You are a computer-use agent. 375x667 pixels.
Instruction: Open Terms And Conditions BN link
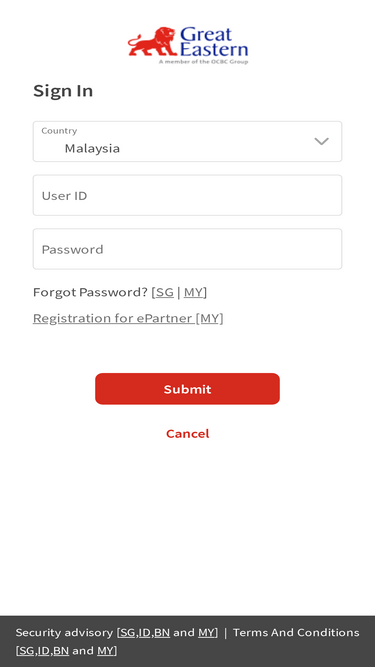pos(61,651)
